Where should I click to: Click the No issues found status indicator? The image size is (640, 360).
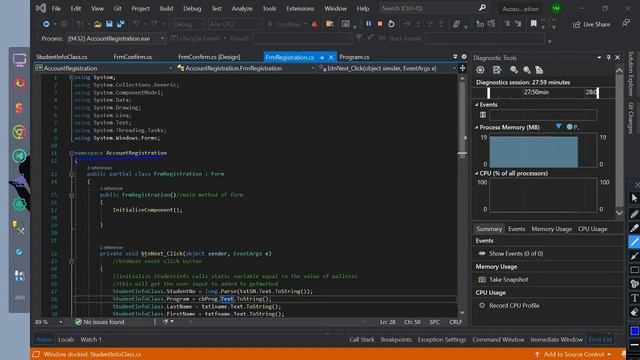(x=100, y=322)
